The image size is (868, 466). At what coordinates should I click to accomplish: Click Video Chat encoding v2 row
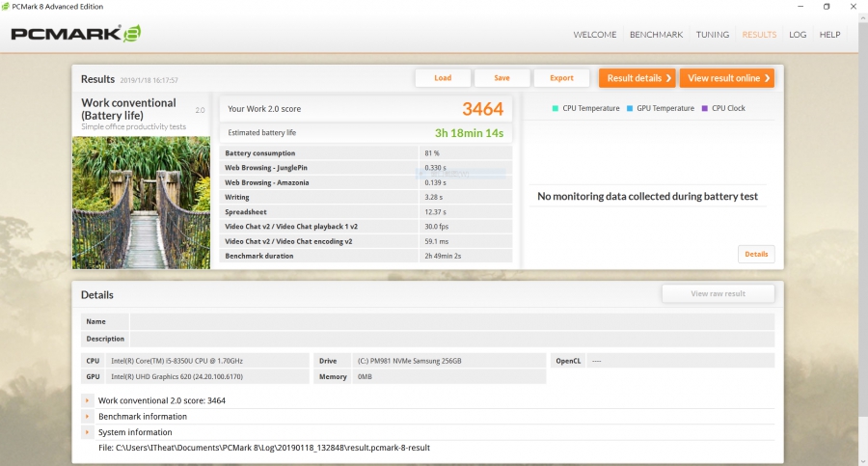click(366, 241)
